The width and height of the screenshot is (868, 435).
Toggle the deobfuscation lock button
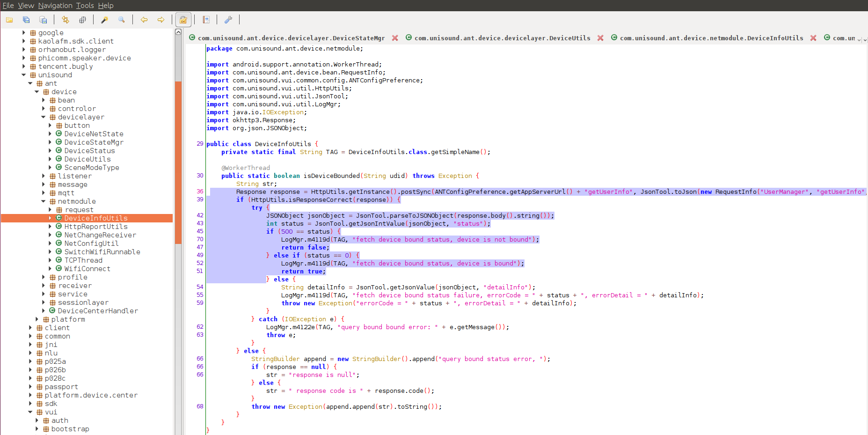(x=183, y=20)
